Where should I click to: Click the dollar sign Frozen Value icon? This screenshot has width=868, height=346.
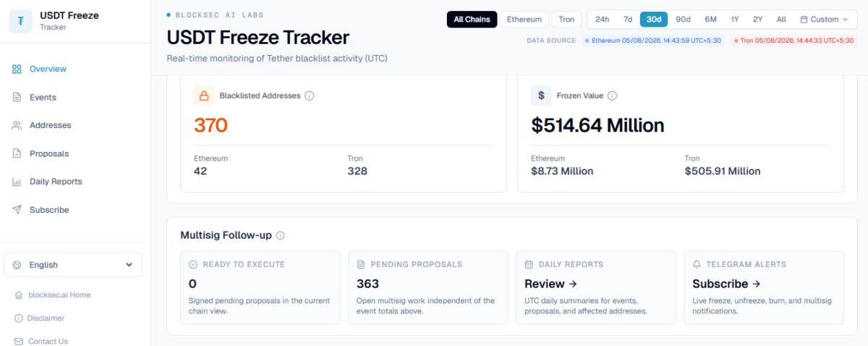541,96
